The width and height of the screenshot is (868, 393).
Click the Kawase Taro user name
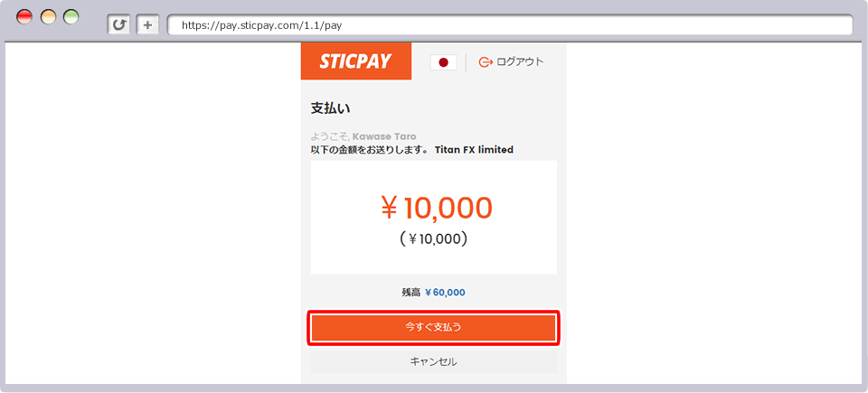(x=384, y=136)
